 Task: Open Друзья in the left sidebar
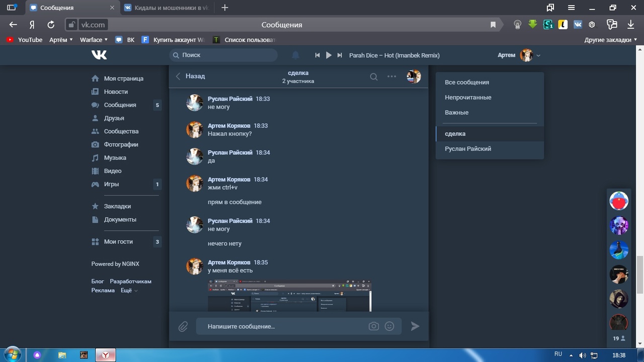(x=114, y=118)
